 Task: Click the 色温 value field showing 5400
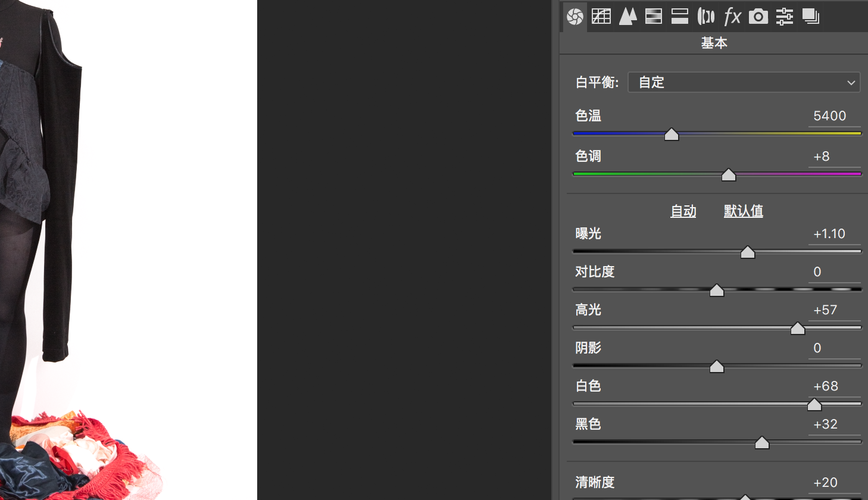click(833, 116)
